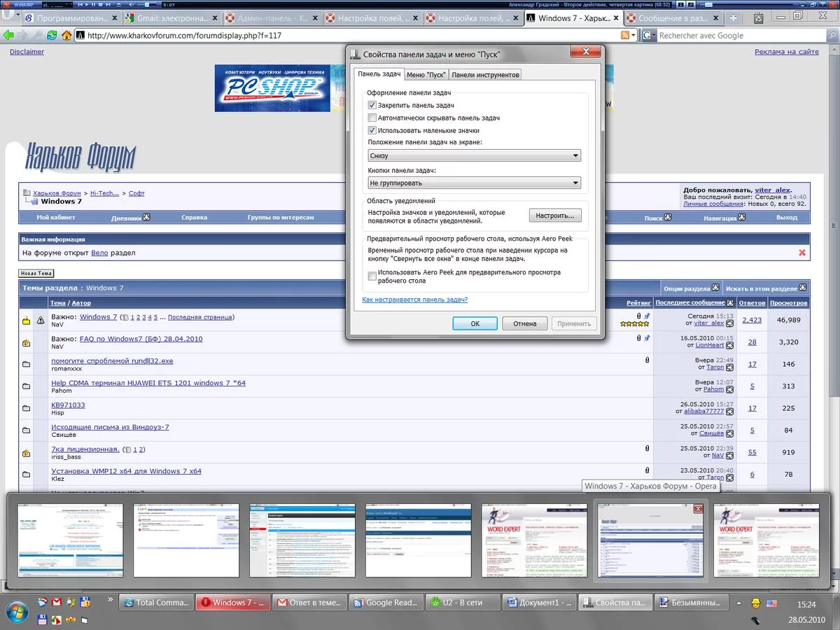This screenshot has height=630, width=840.
Task: Dismiss announcement with red X icon
Action: click(802, 253)
